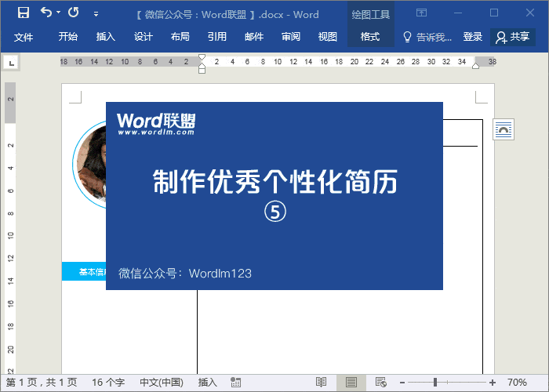Switch to the 视图 (View) tab
The image size is (549, 392).
pyautogui.click(x=328, y=37)
